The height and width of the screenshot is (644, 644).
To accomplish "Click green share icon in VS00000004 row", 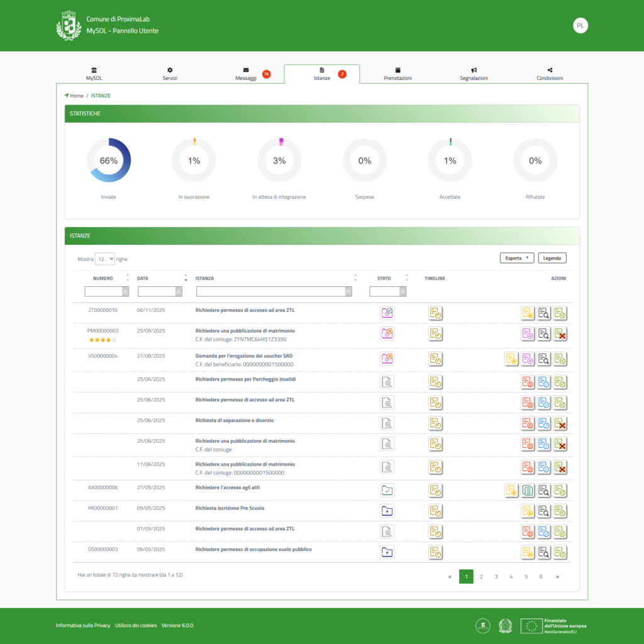I will (x=560, y=358).
